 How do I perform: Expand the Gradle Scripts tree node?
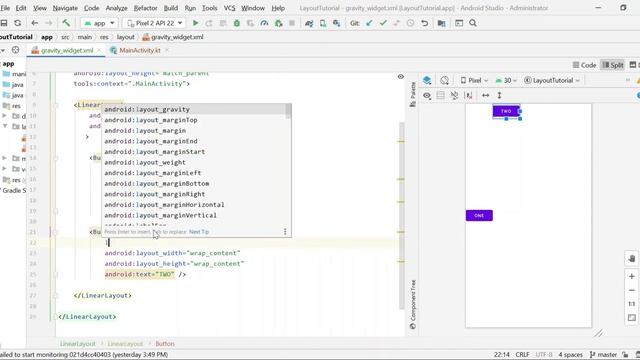[13, 191]
